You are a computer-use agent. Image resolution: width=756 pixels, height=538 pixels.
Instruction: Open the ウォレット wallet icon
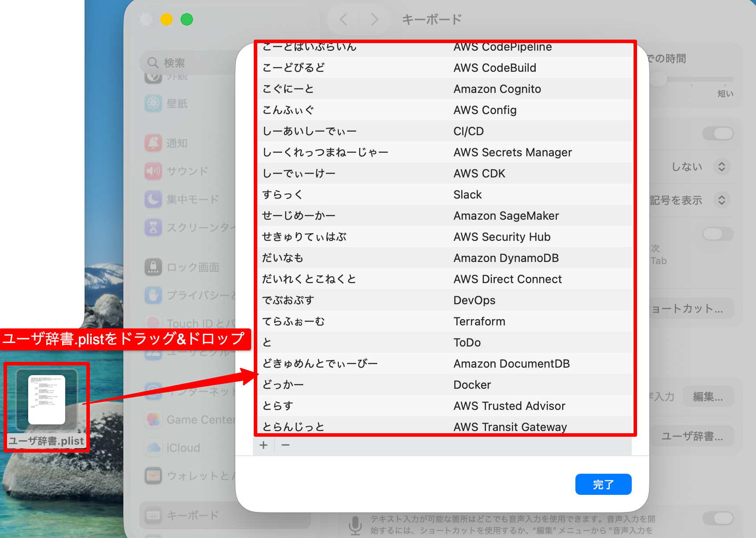coord(153,475)
